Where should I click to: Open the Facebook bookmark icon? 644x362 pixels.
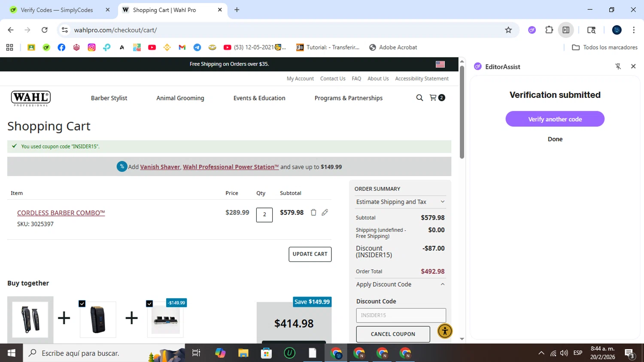point(61,47)
